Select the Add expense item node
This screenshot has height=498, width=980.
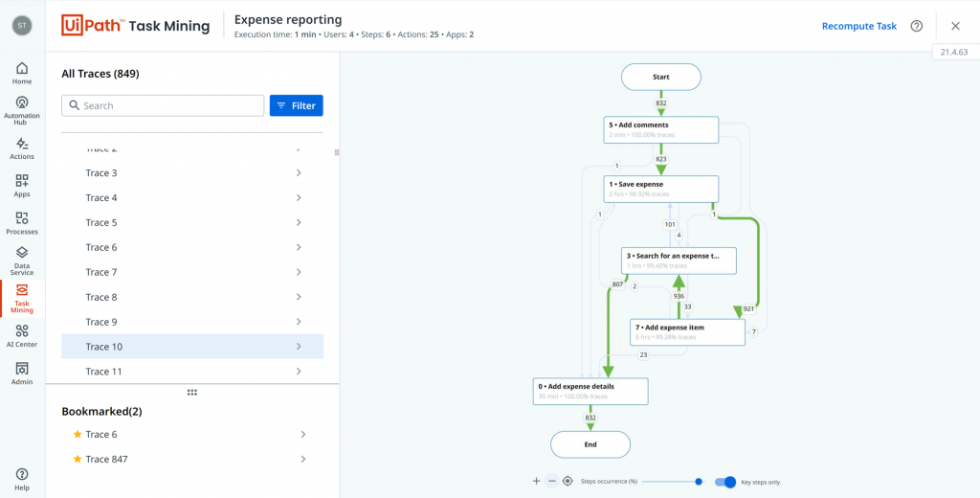coord(687,331)
